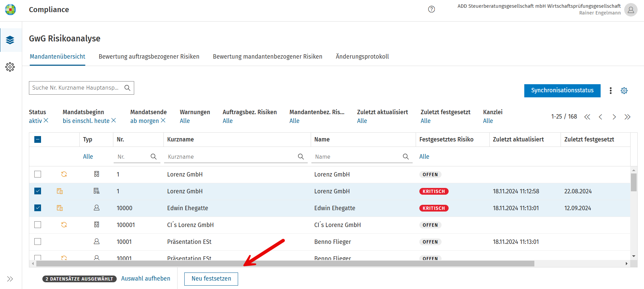This screenshot has height=289, width=644.
Task: Open the Änderungsprotokoll tab
Action: pos(362,57)
